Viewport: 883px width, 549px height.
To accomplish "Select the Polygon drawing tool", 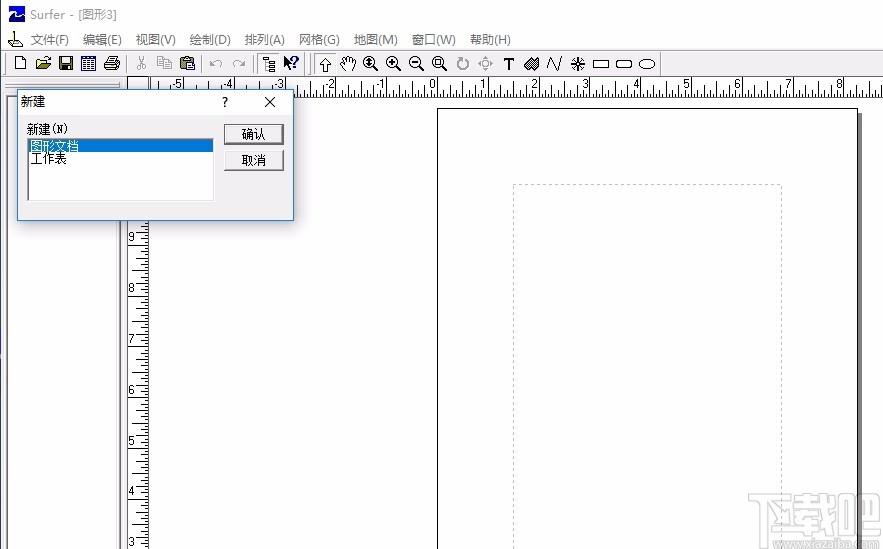I will 532,64.
